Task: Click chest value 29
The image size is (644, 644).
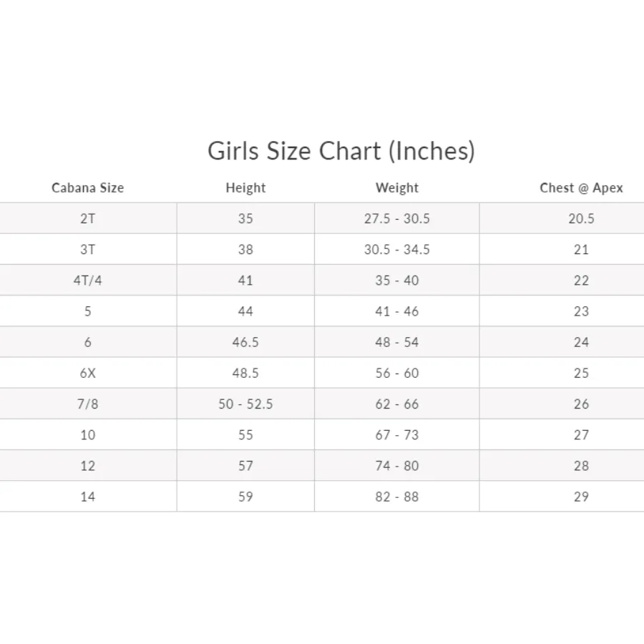Action: click(581, 497)
